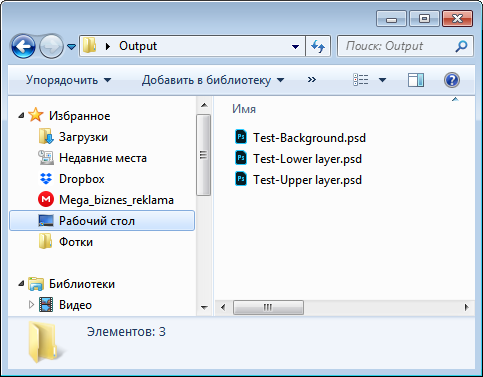Click the file list scroll right arrow
The height and width of the screenshot is (377, 483).
click(467, 307)
